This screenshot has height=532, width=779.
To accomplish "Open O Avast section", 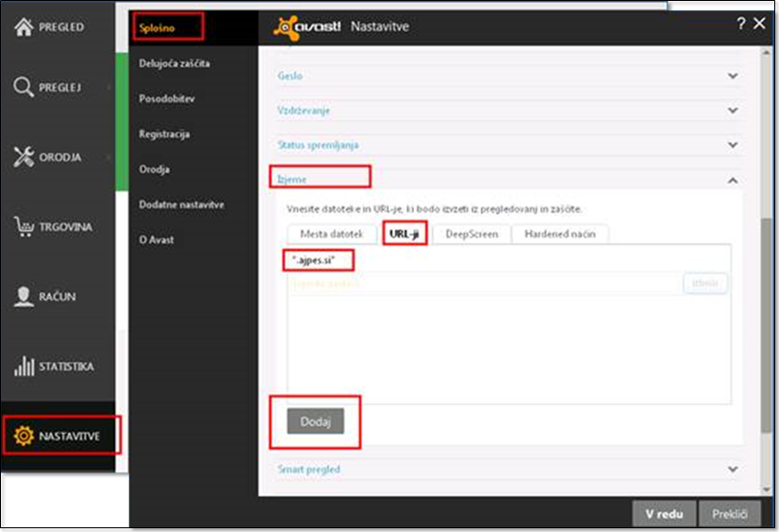I will 157,240.
